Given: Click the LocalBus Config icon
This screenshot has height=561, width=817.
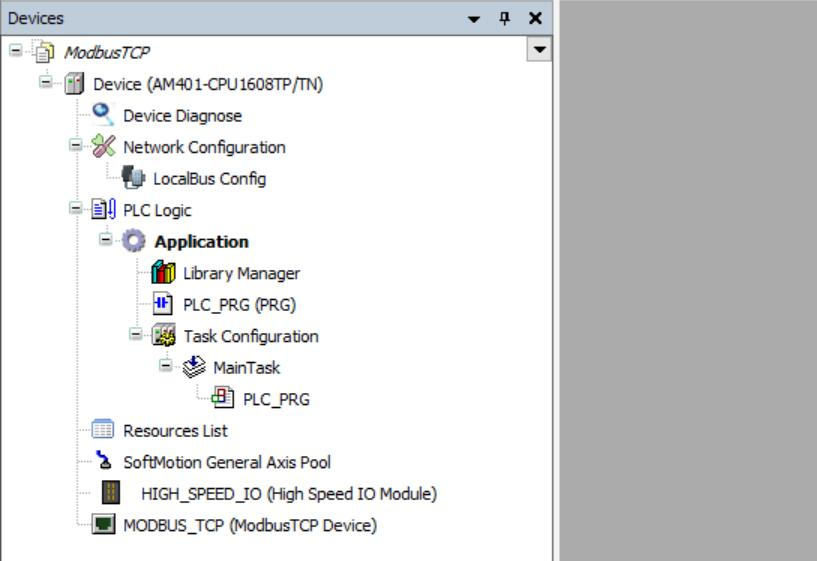Looking at the screenshot, I should click(x=133, y=179).
